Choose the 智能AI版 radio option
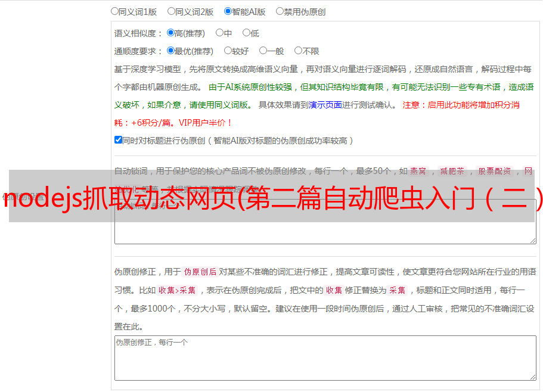 click(228, 11)
